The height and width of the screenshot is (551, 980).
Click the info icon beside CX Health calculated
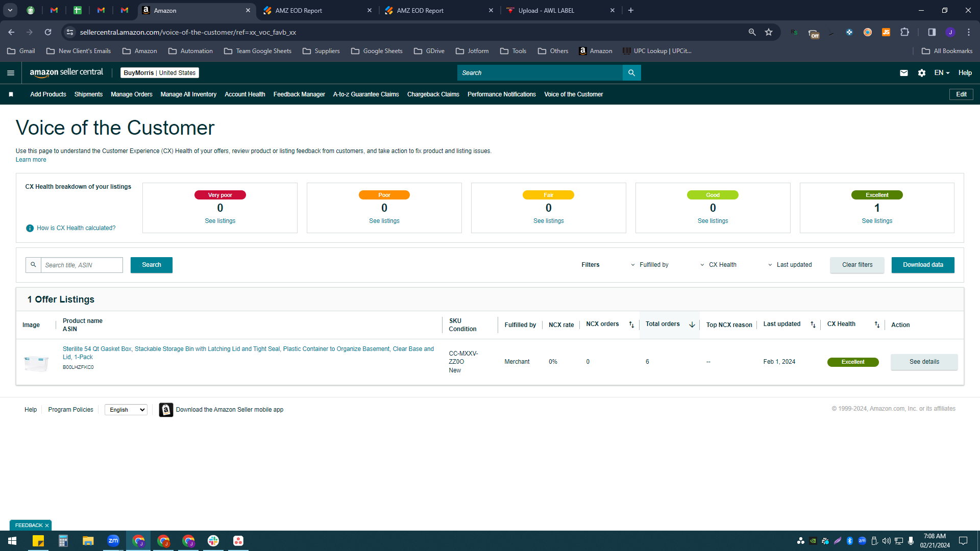(x=30, y=228)
